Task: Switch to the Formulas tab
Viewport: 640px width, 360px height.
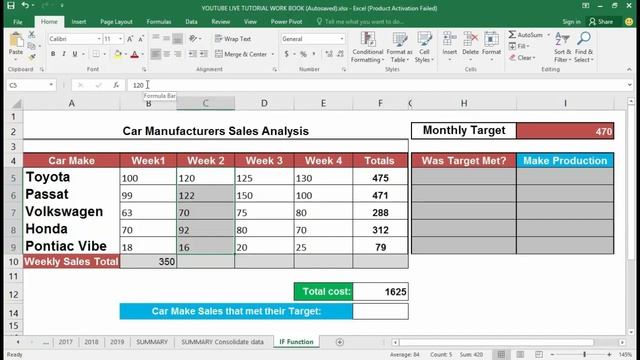Action: (x=159, y=22)
